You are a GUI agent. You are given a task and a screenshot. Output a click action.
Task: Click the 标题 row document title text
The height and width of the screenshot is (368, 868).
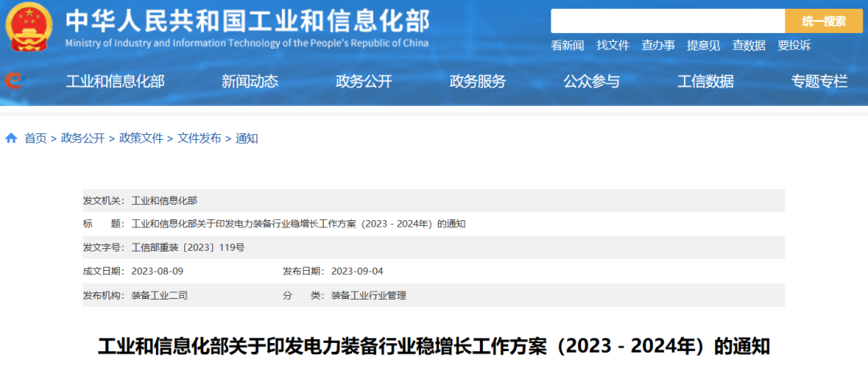click(298, 223)
